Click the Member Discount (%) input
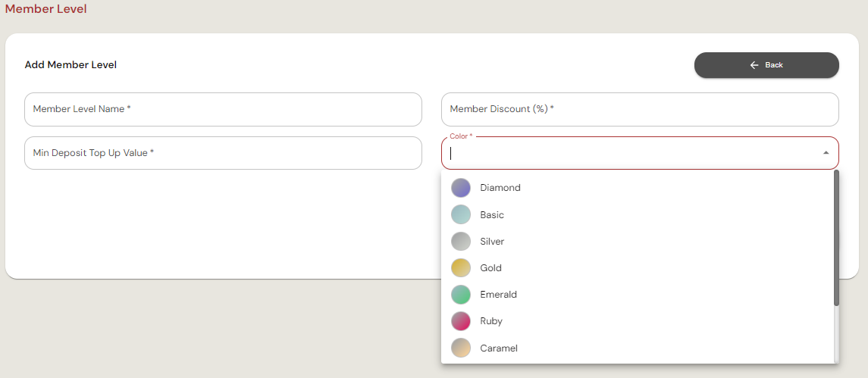The image size is (868, 378). [x=639, y=109]
